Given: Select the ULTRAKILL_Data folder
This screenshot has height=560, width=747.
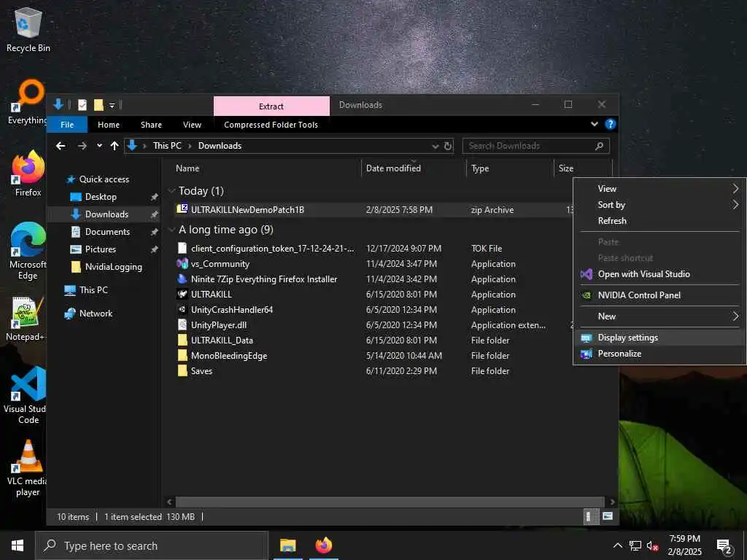Looking at the screenshot, I should click(222, 340).
